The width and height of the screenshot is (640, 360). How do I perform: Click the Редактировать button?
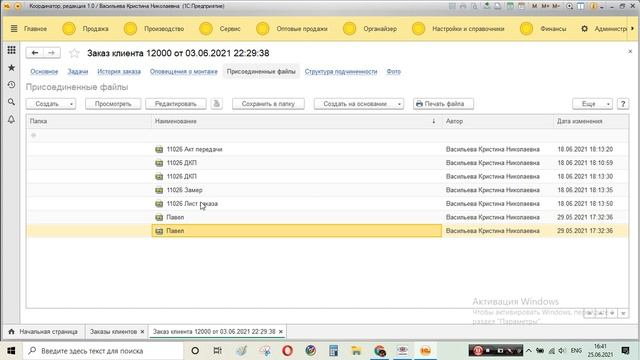176,104
